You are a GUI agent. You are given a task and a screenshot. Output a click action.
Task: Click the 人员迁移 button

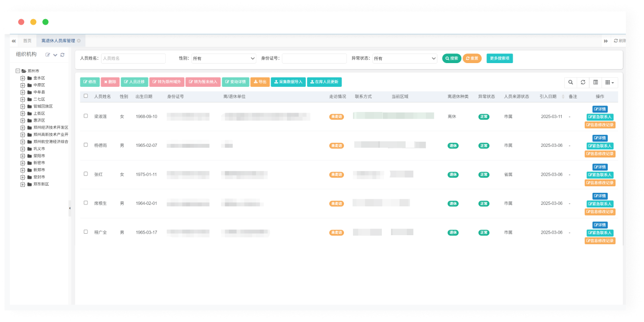coord(134,82)
